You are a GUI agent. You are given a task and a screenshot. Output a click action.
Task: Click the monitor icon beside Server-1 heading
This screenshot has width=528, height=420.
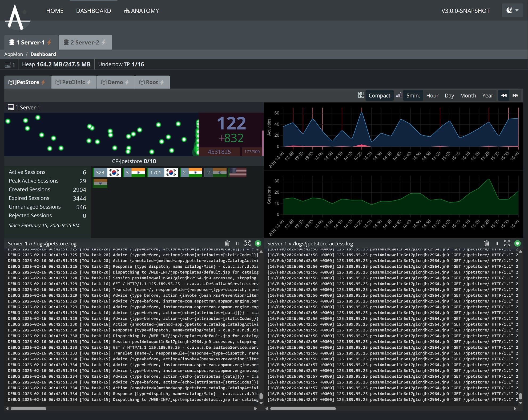click(11, 107)
